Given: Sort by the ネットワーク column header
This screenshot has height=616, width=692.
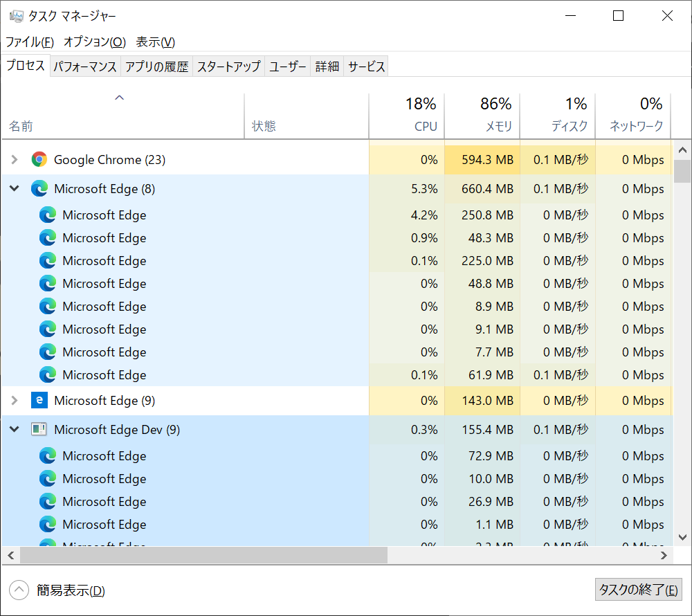Looking at the screenshot, I should (x=633, y=116).
